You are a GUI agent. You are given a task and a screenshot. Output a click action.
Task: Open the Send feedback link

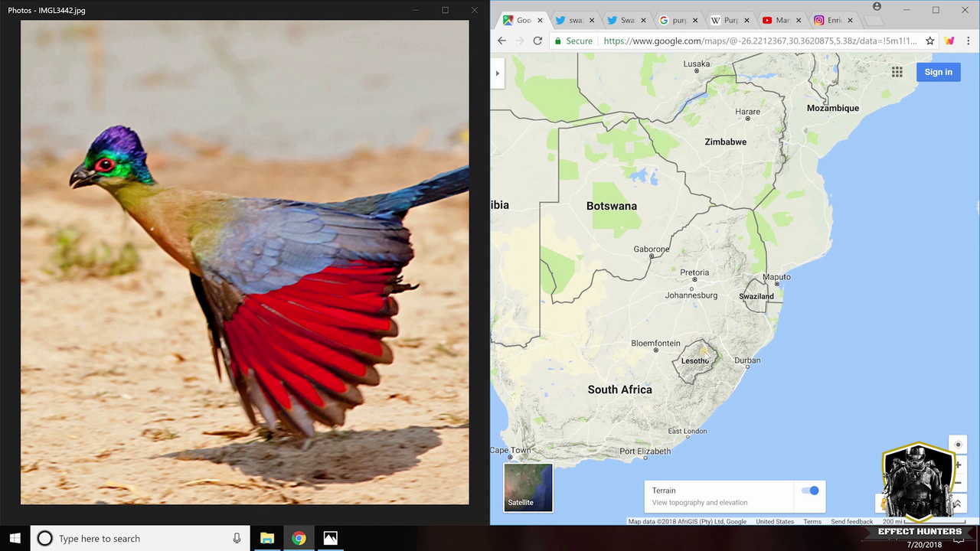851,521
